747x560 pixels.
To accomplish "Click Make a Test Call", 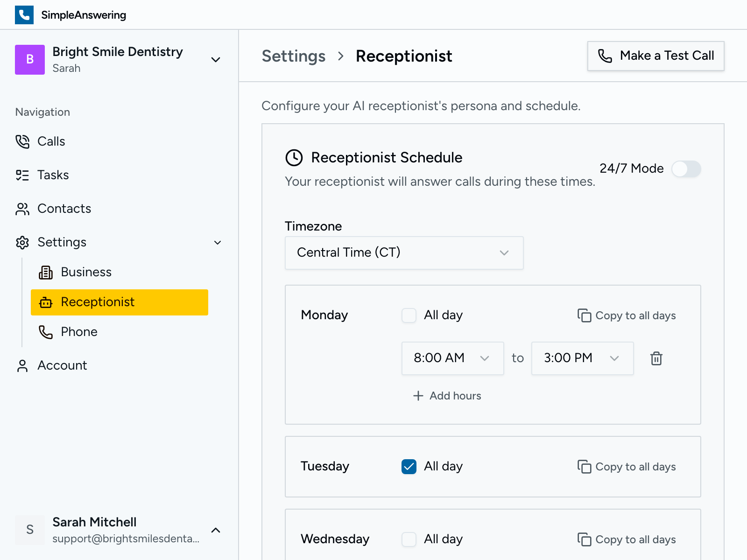I will click(x=655, y=56).
